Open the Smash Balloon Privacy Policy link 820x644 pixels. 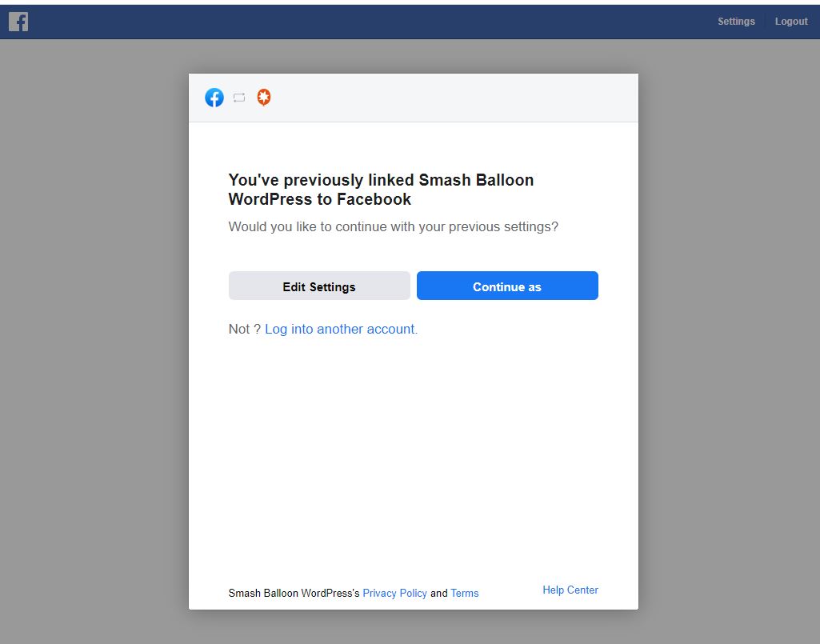click(394, 593)
